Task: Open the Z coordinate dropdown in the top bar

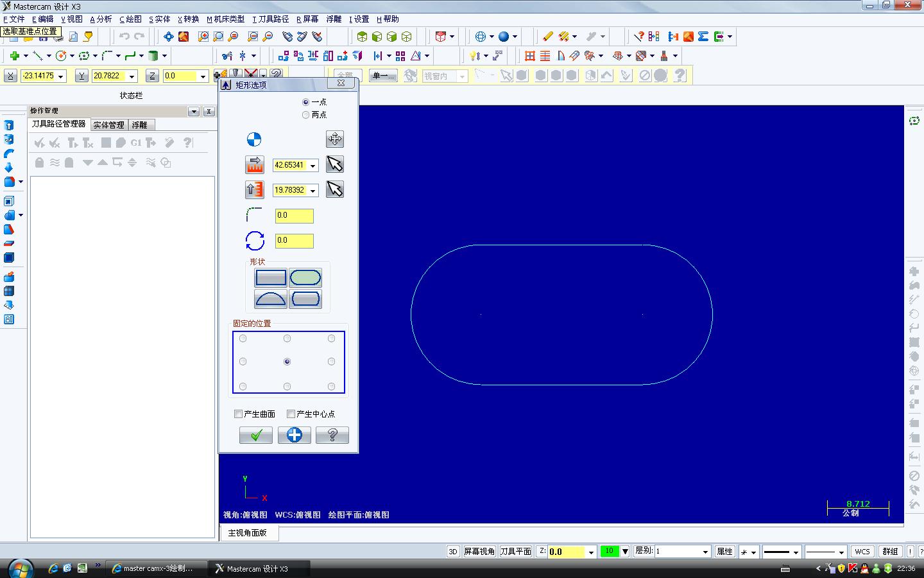Action: [x=203, y=76]
